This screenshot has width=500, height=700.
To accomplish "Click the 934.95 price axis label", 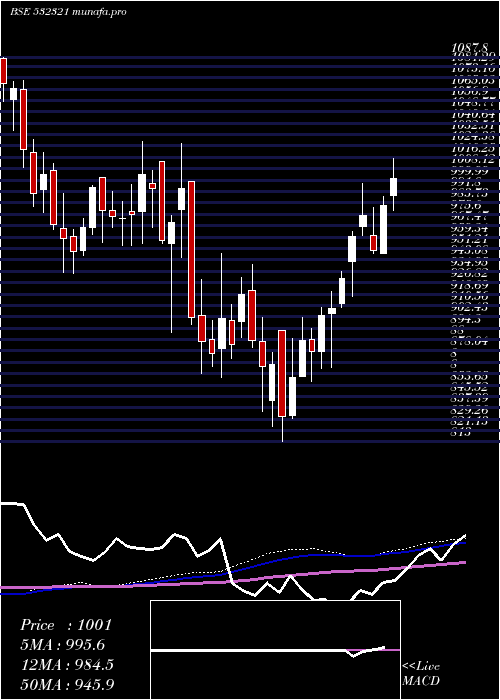I will tap(469, 262).
